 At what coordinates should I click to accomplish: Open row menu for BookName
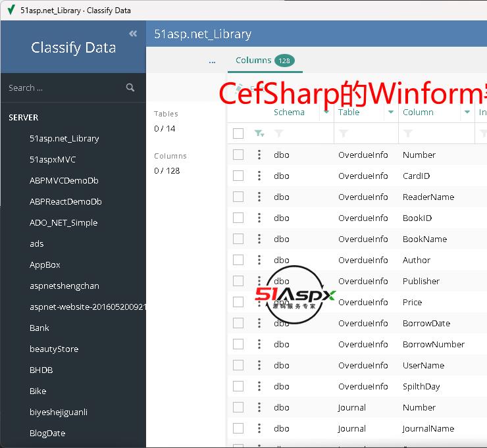[x=259, y=239]
